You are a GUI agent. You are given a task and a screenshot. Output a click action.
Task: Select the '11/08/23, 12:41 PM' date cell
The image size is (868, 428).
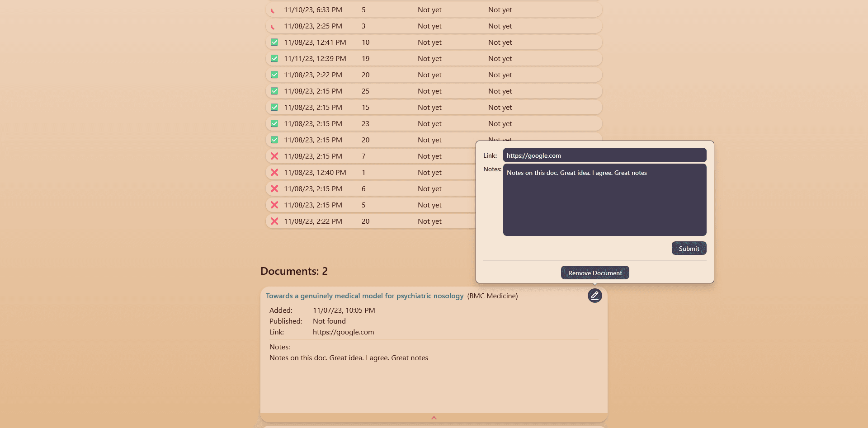point(315,42)
